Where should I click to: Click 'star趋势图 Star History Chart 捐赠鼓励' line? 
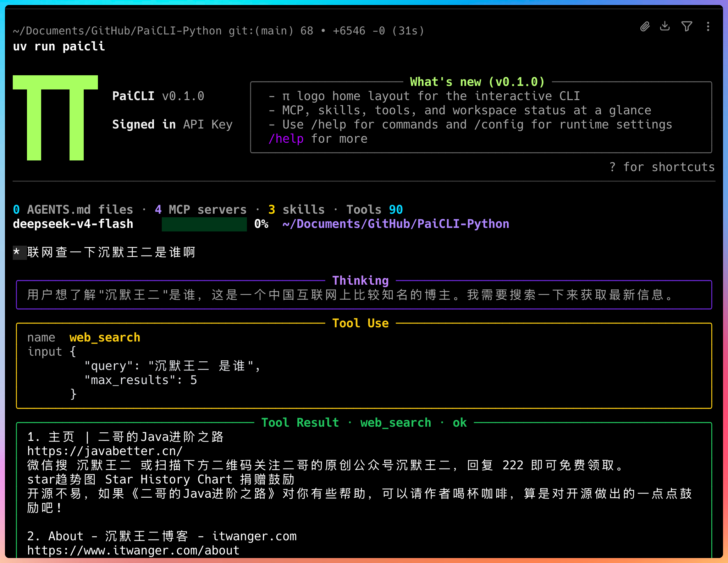(161, 480)
